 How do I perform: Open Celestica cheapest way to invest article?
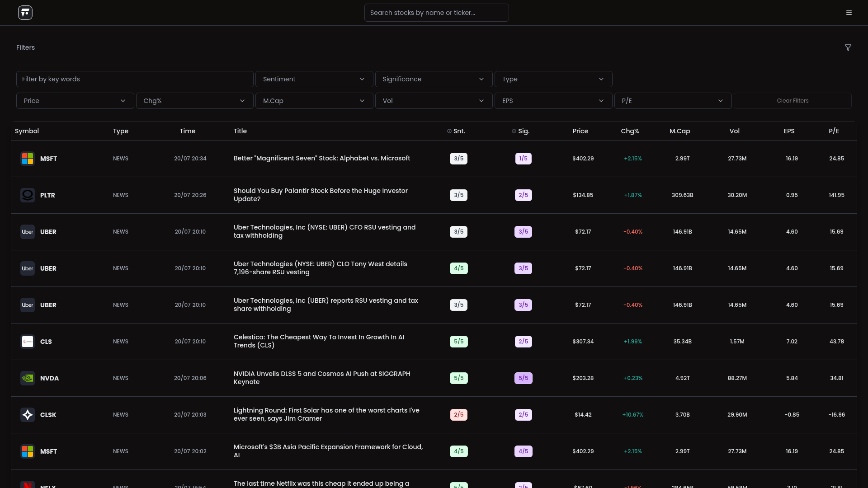pos(319,341)
